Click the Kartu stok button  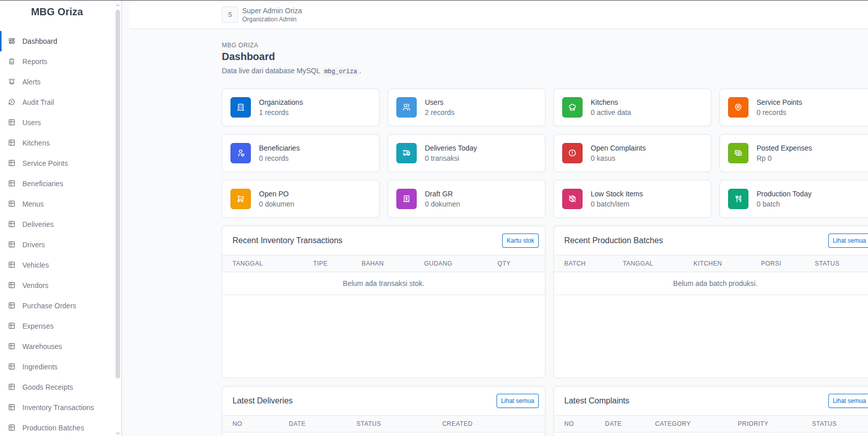pyautogui.click(x=520, y=241)
